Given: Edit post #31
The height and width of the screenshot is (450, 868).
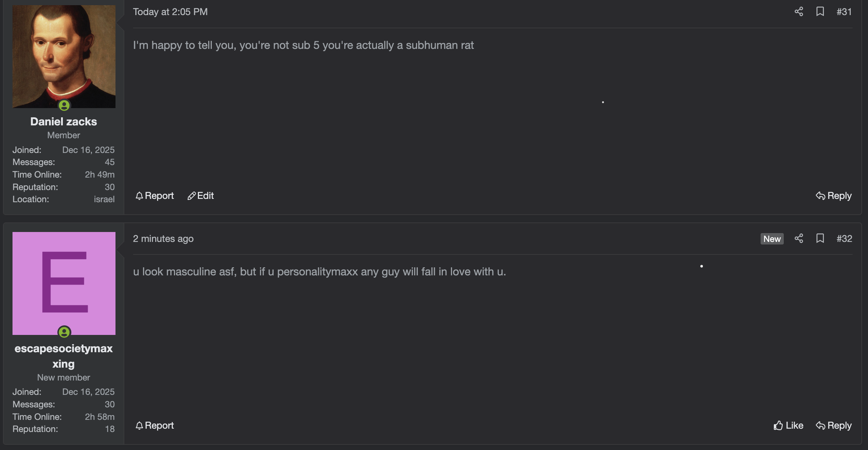Looking at the screenshot, I should 201,196.
